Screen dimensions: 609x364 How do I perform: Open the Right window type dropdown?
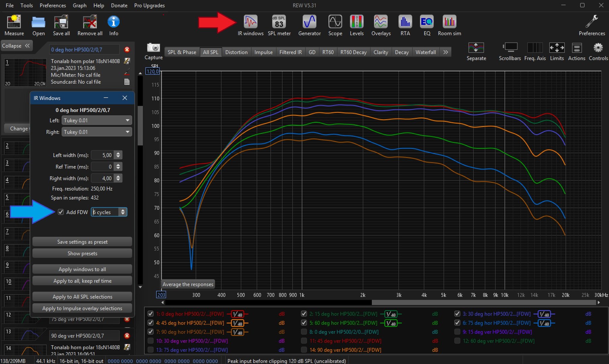[96, 132]
